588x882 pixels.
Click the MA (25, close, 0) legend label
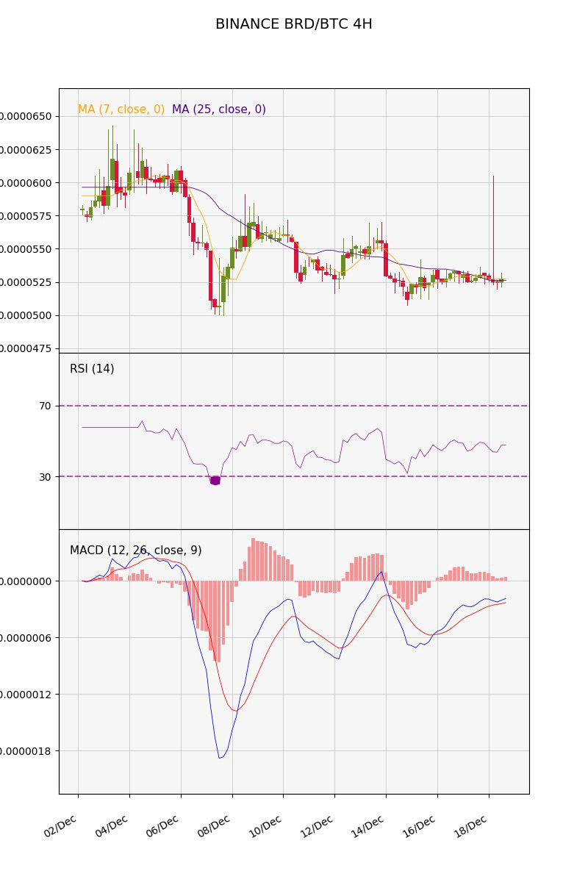[219, 110]
